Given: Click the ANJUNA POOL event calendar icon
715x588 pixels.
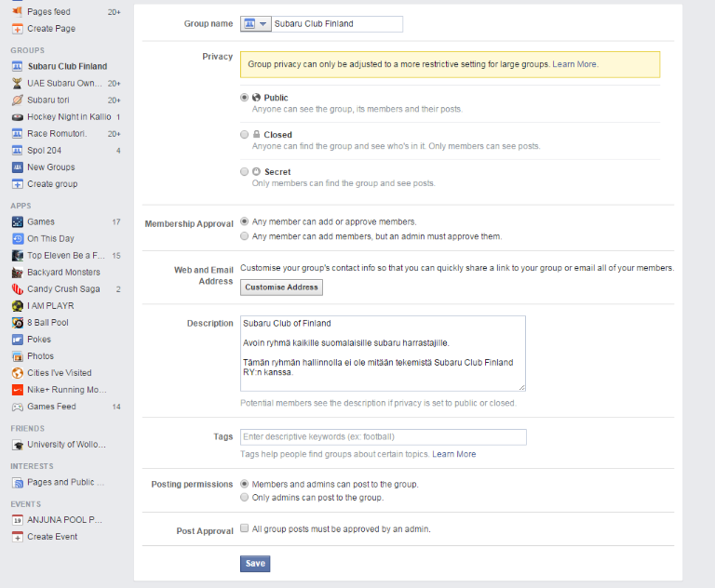Looking at the screenshot, I should coord(18,520).
